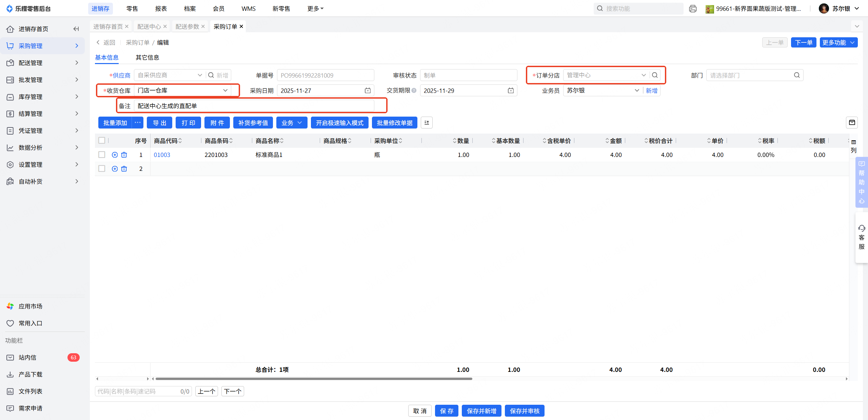The image size is (868, 420).
Task: Open the 收货仓库 warehouse dropdown
Action: click(183, 91)
